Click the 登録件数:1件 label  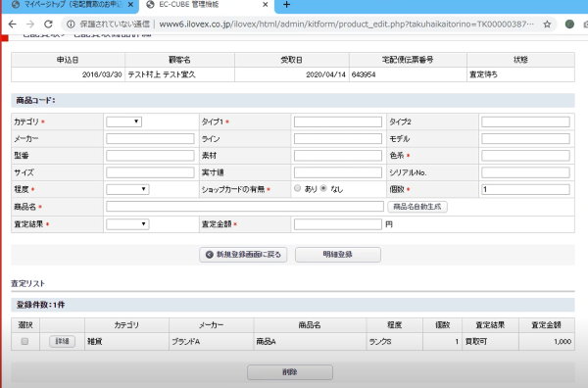tap(40, 305)
